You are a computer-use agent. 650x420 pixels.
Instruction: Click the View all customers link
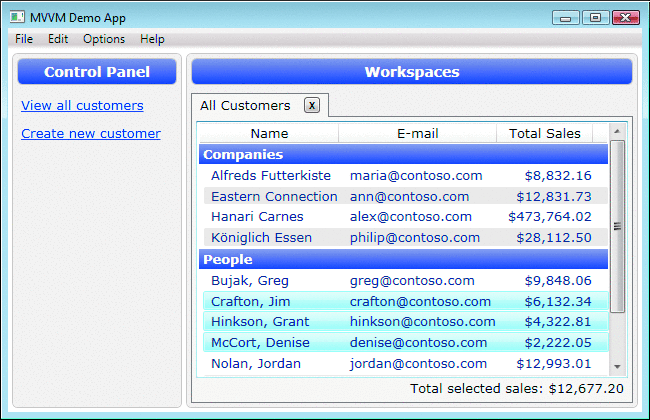point(82,105)
